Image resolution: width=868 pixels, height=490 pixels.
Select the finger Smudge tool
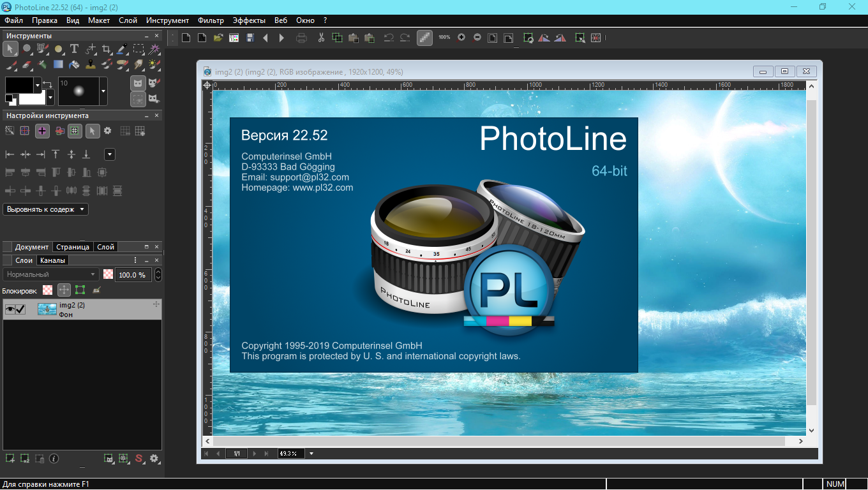click(x=138, y=64)
